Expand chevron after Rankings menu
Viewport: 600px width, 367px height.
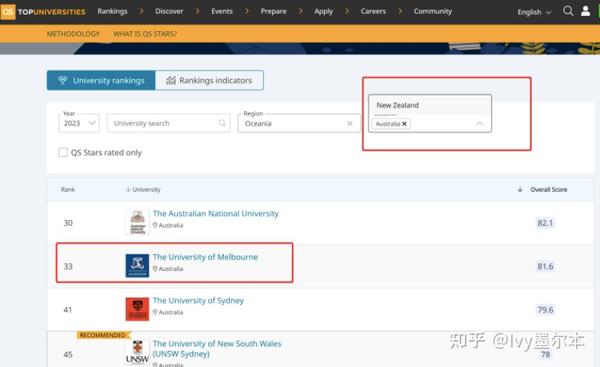click(x=142, y=11)
